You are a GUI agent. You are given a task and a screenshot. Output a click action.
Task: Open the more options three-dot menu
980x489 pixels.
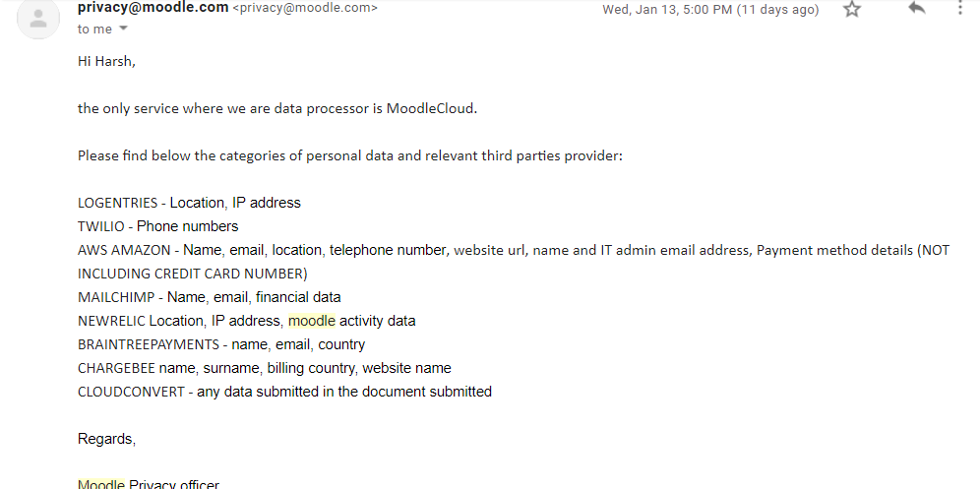coord(960,9)
